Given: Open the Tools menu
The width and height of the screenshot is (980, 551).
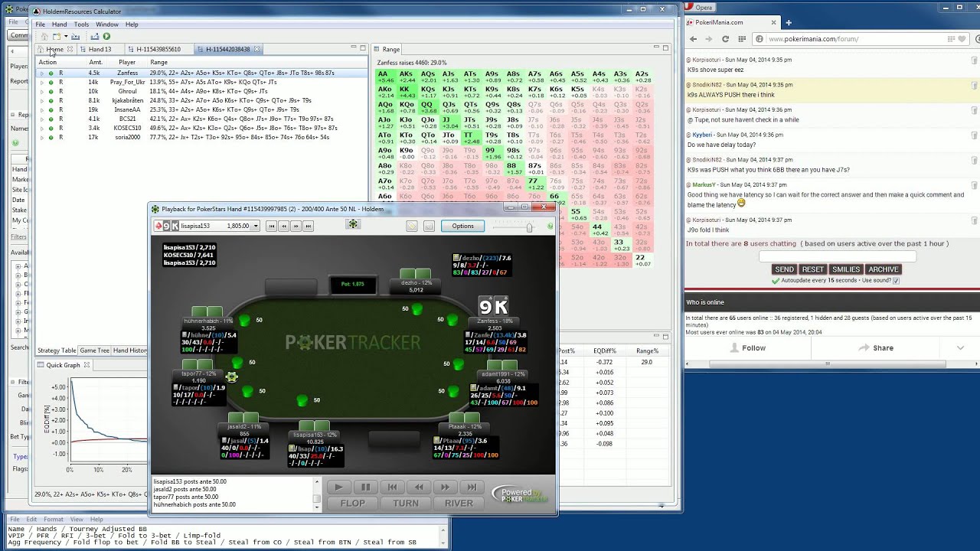Looking at the screenshot, I should [x=81, y=24].
